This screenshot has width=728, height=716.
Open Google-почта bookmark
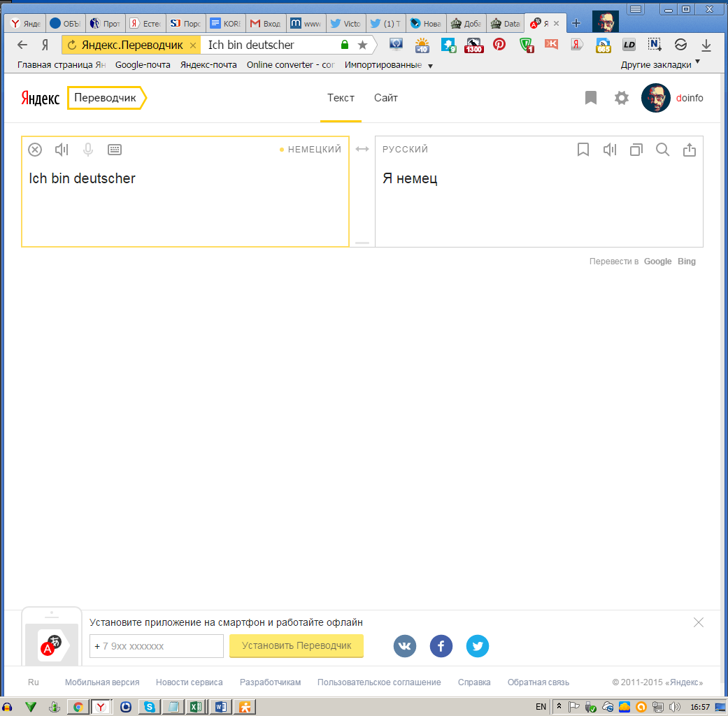coord(143,64)
